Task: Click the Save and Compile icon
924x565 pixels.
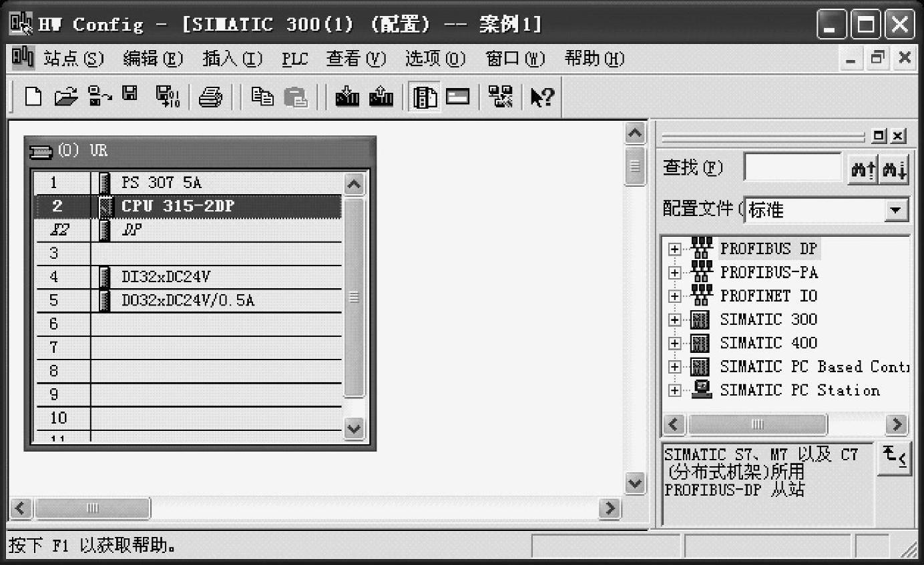Action: tap(168, 97)
